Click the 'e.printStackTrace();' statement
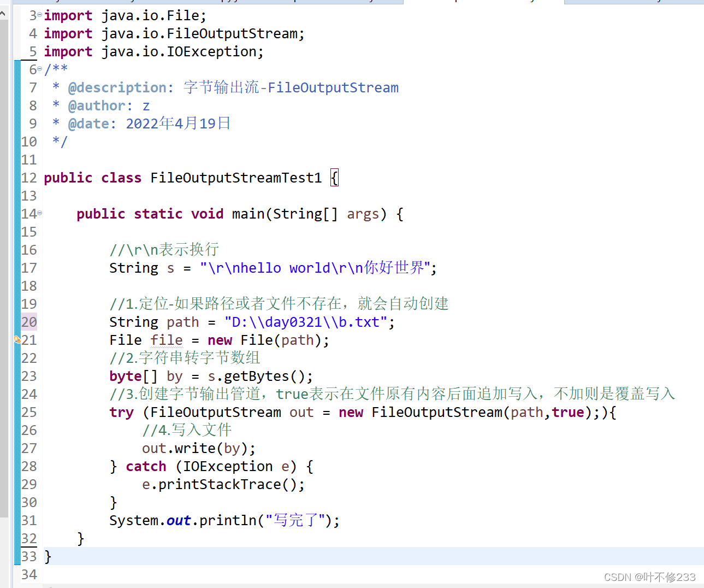 coord(223,484)
